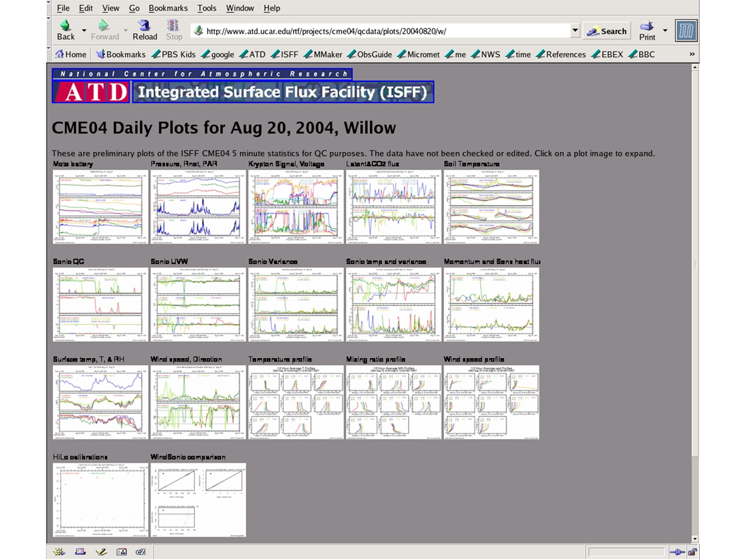Open Address Book from status bar icon
The width and height of the screenshot is (747, 560).
[121, 552]
